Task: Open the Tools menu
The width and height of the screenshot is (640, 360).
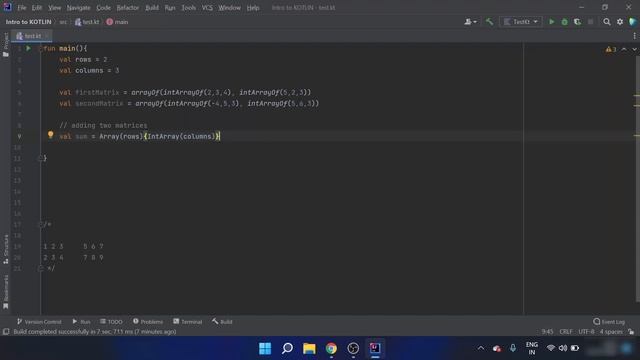Action: tap(189, 8)
